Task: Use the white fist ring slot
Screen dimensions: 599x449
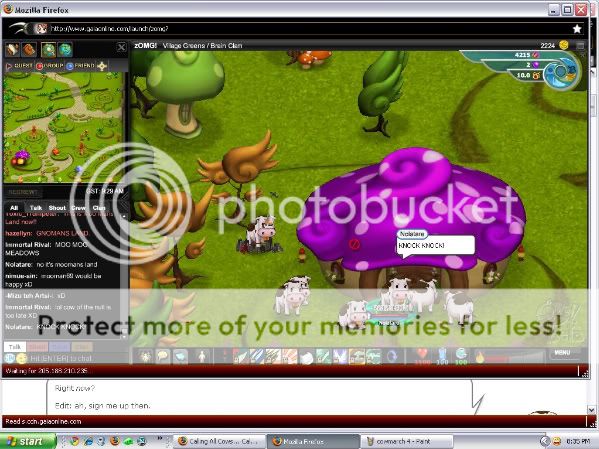Action: (x=306, y=357)
